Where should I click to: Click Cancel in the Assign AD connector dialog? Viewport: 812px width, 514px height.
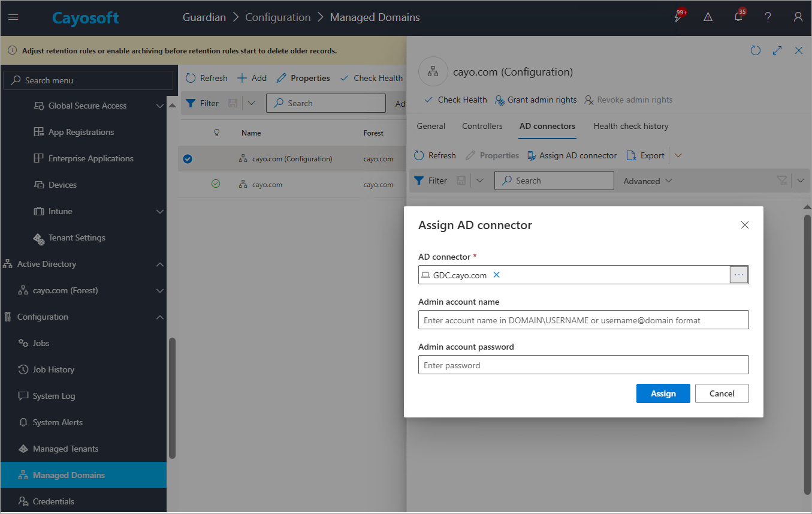(722, 393)
